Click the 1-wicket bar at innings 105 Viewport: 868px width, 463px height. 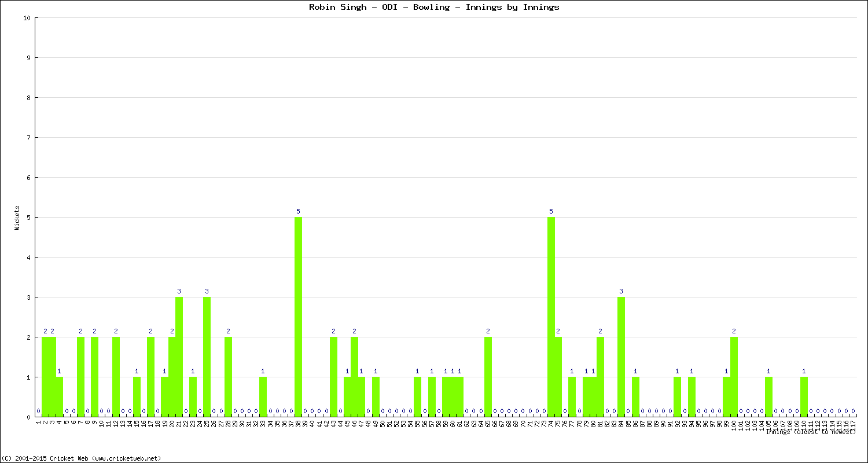point(768,397)
